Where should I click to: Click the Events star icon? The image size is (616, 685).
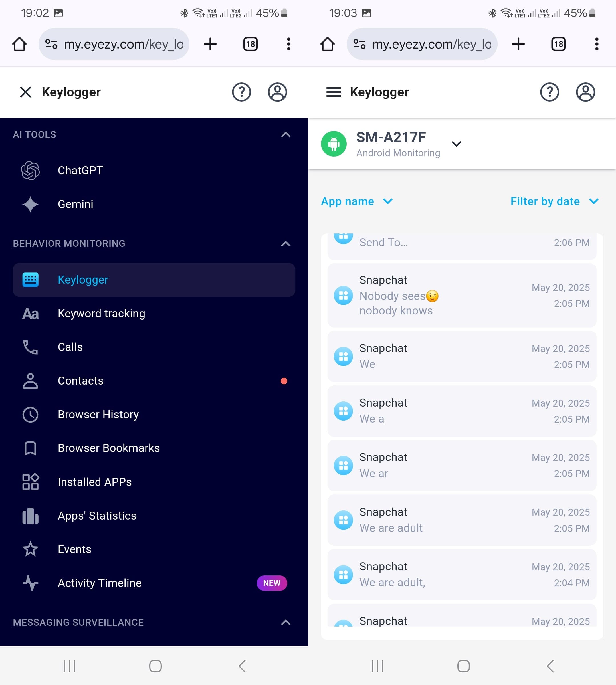click(x=30, y=549)
